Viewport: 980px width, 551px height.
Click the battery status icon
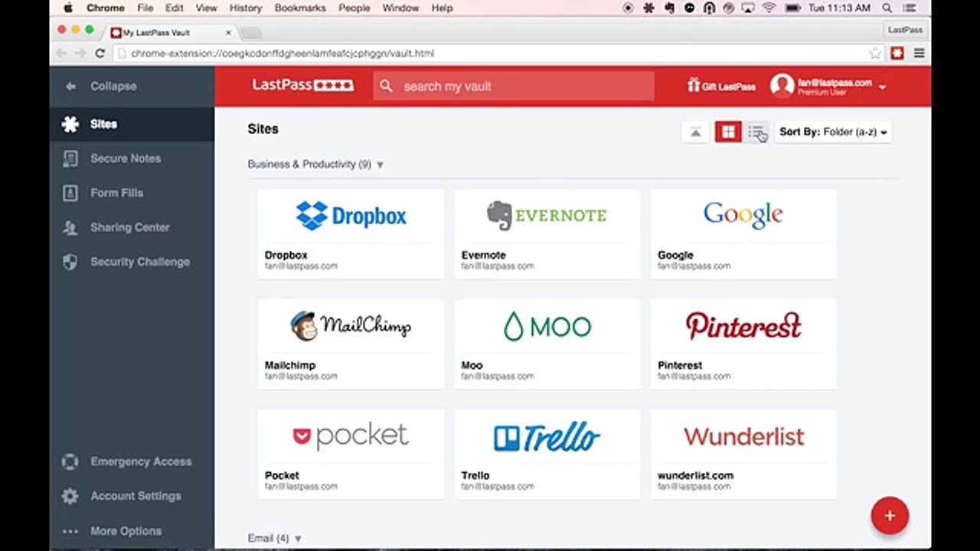[793, 8]
